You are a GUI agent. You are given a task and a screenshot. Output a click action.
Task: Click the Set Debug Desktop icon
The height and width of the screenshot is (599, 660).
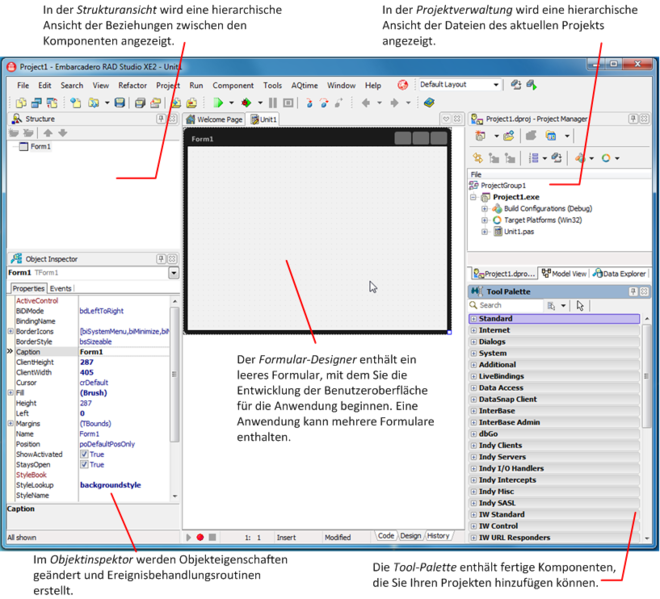tap(531, 85)
